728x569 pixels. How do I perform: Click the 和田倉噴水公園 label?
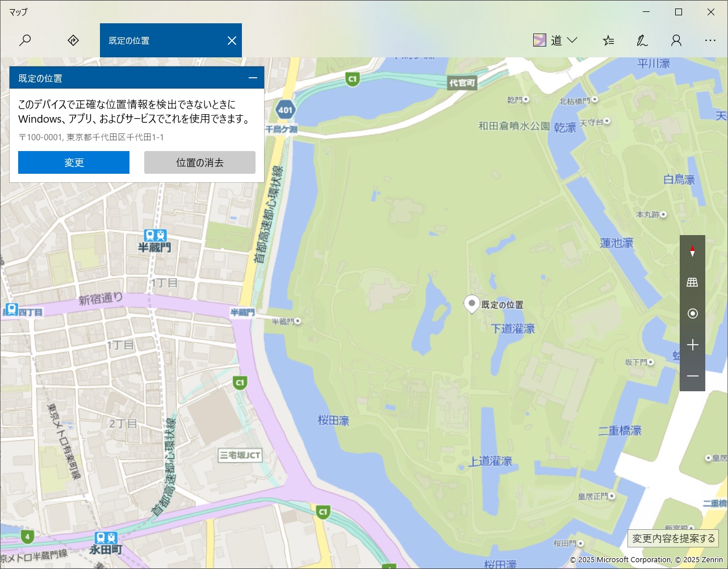click(514, 126)
